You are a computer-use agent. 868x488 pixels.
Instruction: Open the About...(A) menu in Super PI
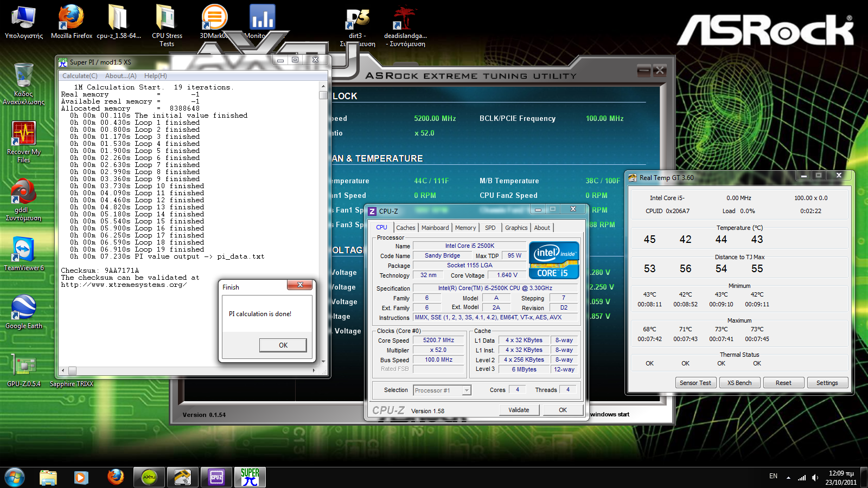pos(121,76)
